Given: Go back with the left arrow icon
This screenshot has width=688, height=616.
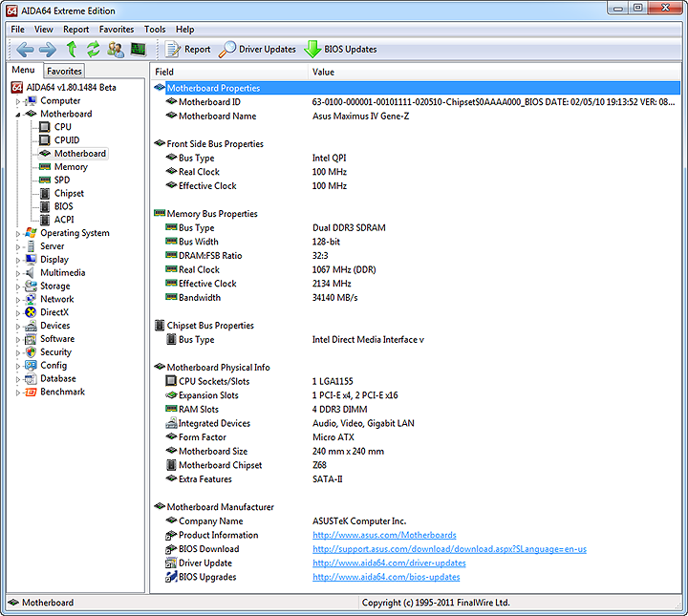Looking at the screenshot, I should point(25,49).
